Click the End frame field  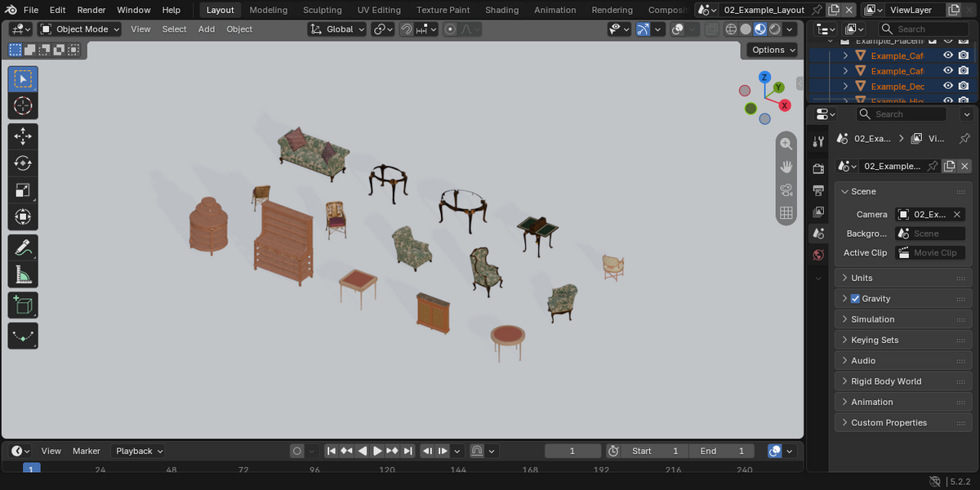pos(721,451)
